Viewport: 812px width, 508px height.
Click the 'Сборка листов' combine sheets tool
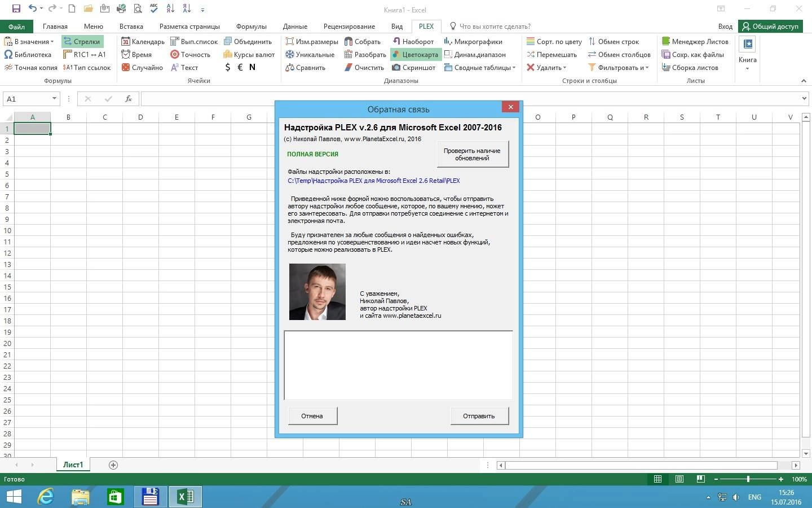(690, 68)
